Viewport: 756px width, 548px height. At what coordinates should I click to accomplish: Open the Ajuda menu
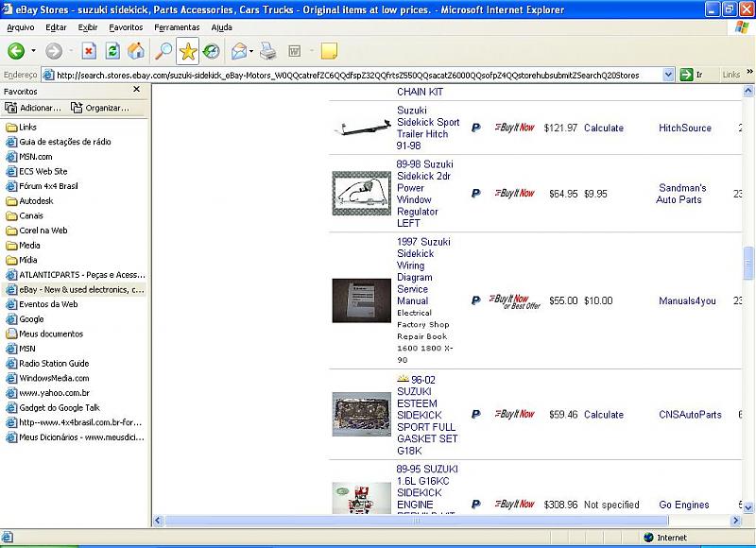point(221,27)
